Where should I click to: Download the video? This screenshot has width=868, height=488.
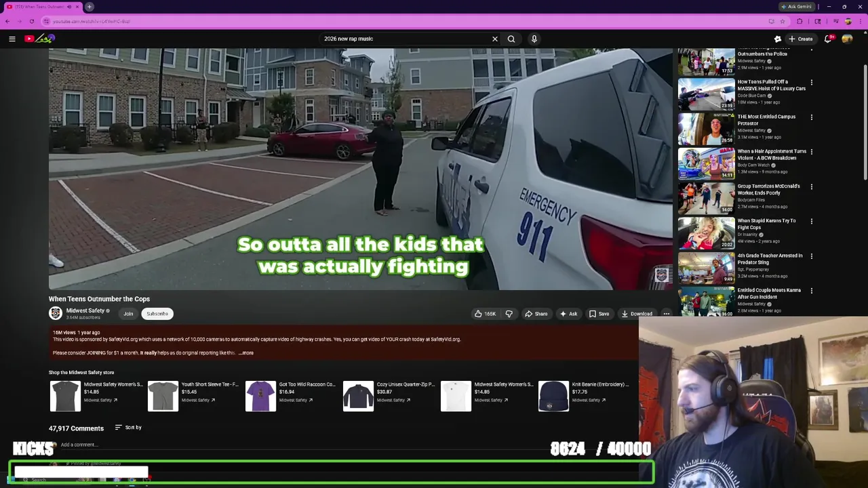tap(637, 314)
